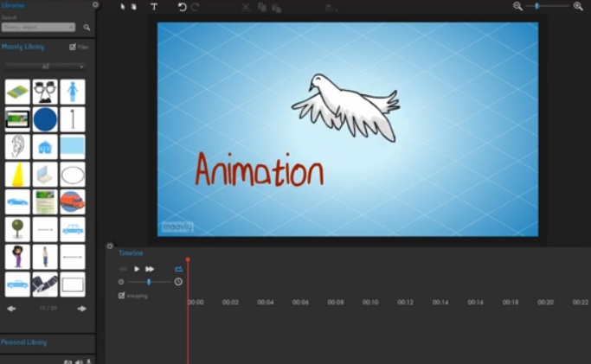Image resolution: width=591 pixels, height=364 pixels.
Task: Open the Moovly Library section
Action: coord(24,46)
